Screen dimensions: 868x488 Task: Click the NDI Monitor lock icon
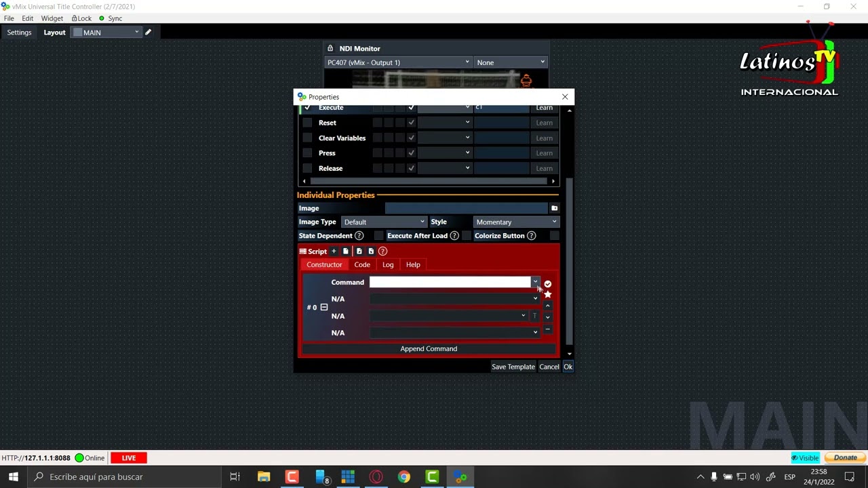(x=330, y=48)
